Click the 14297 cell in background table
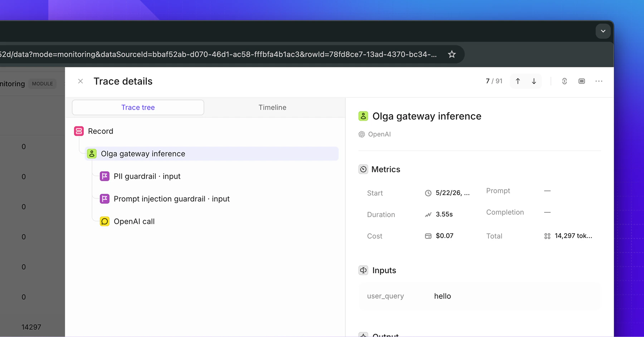644x337 pixels. pyautogui.click(x=31, y=327)
